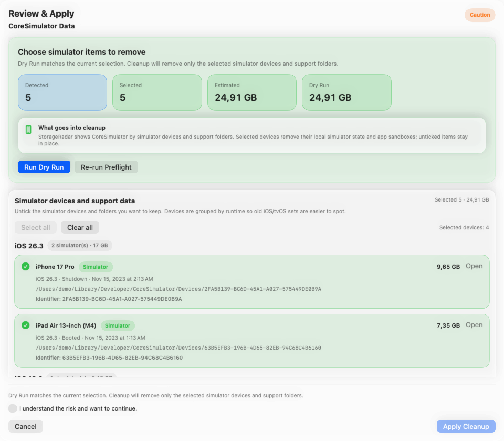Screen dimensions: 504x441
Task: Click Apply Cleanup button
Action: click(466, 426)
